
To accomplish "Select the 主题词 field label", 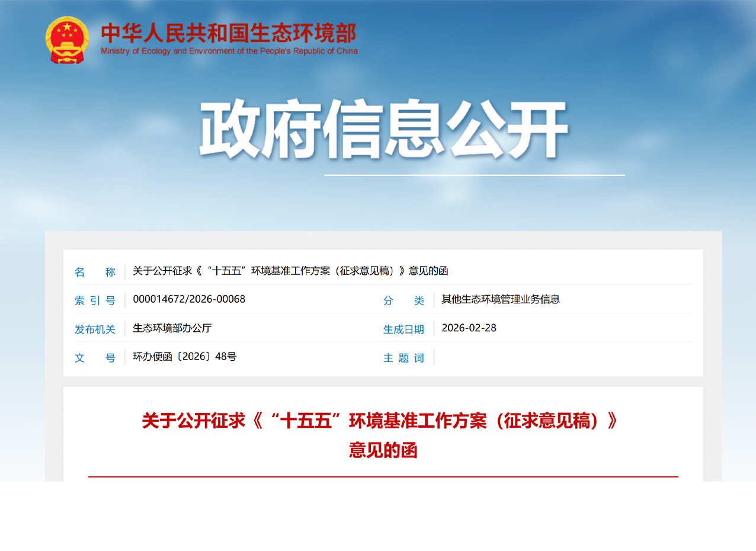I will [403, 357].
